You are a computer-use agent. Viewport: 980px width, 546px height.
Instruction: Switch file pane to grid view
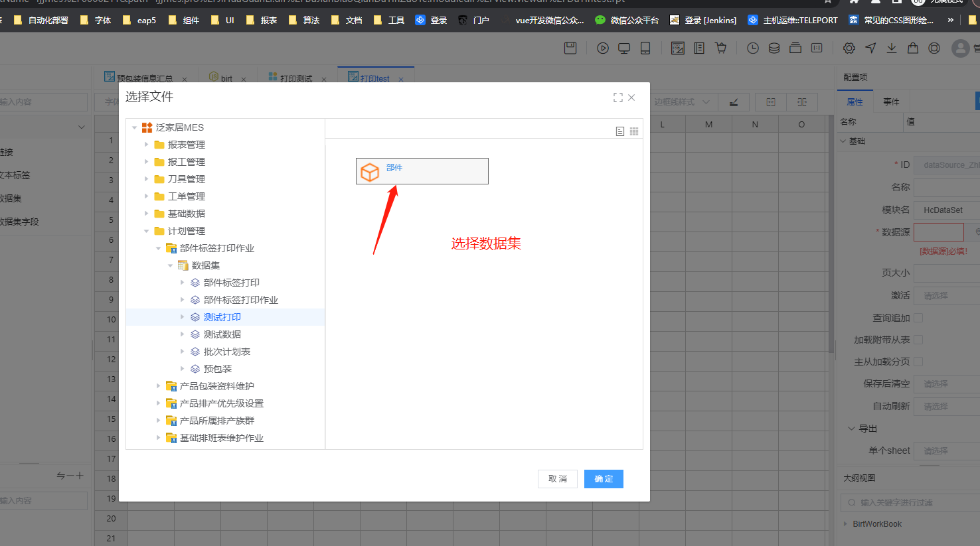coord(634,131)
